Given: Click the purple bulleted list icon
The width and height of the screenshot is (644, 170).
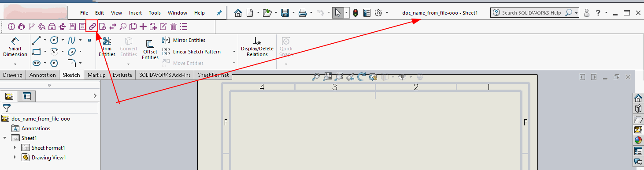Looking at the screenshot, I should 184,26.
